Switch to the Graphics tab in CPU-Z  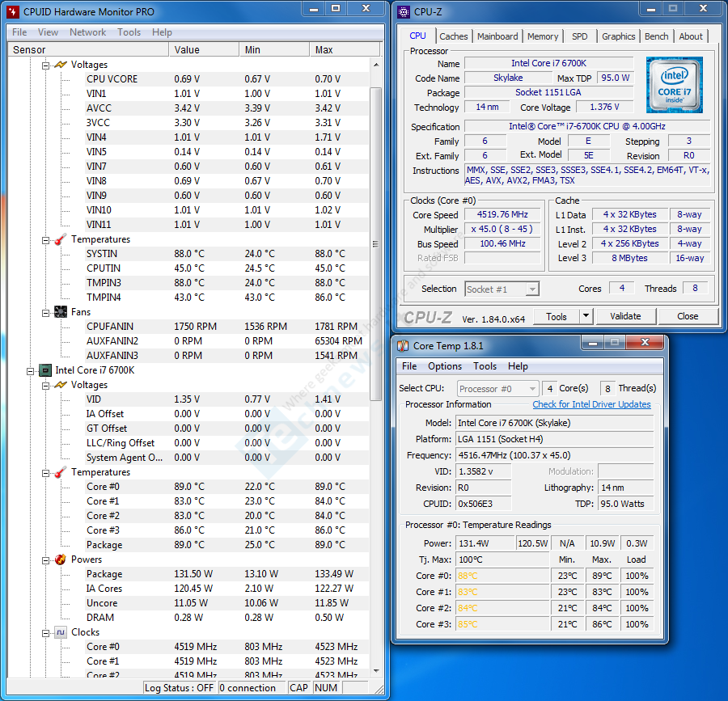(619, 36)
